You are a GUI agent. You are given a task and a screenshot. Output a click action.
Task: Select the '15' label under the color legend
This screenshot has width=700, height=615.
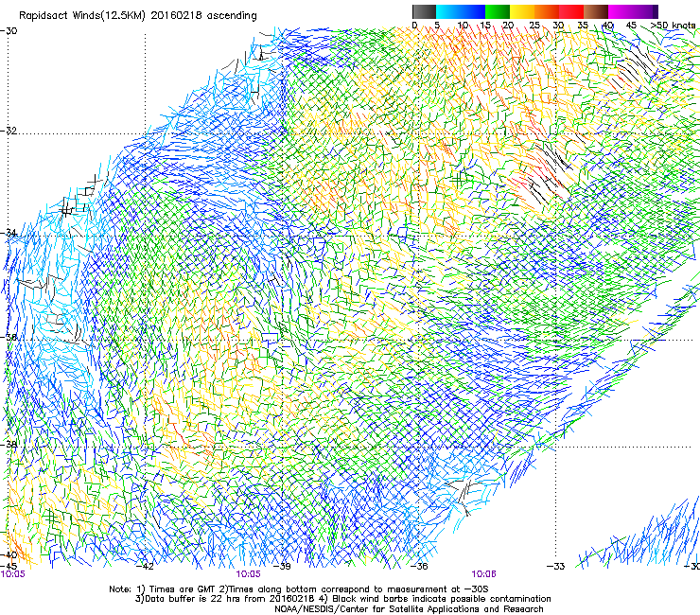(x=485, y=25)
